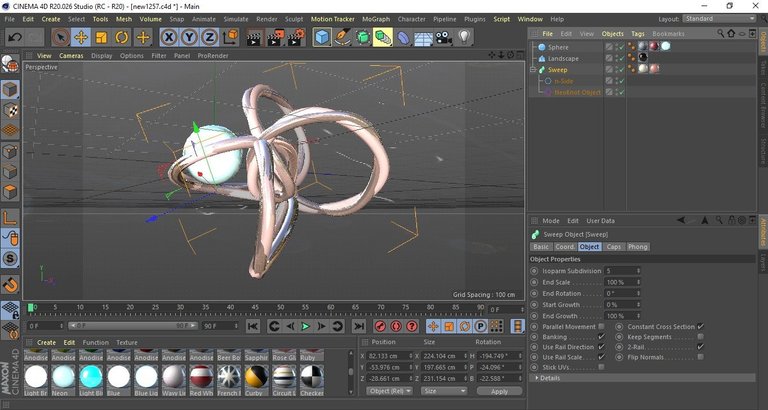Switch to Phong tab in Attributes

[x=637, y=247]
